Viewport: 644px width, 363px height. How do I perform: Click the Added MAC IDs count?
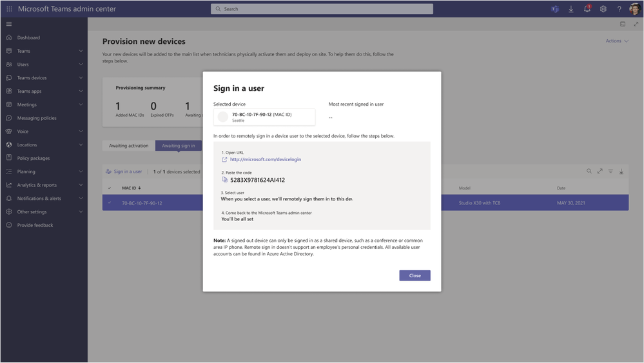(x=117, y=106)
